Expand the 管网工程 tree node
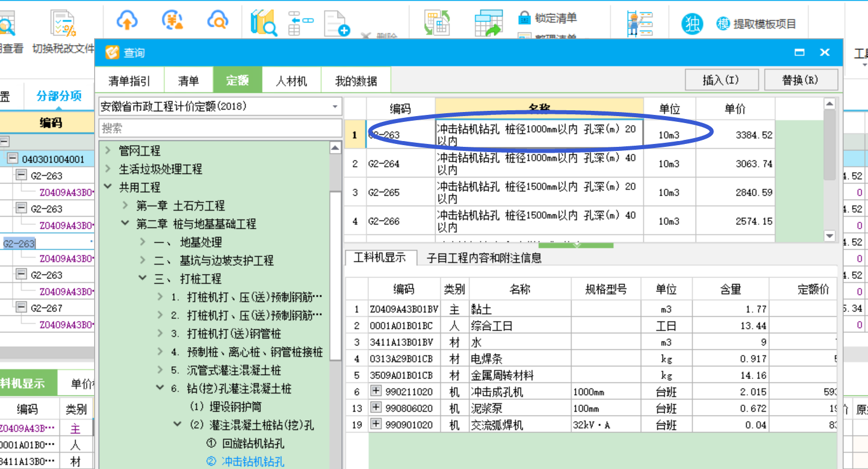 [108, 150]
